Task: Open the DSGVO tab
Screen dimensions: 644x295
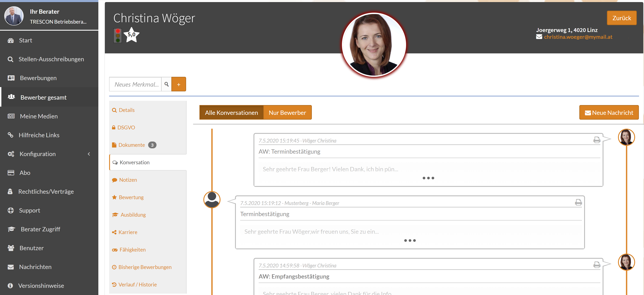Action: (x=148, y=127)
